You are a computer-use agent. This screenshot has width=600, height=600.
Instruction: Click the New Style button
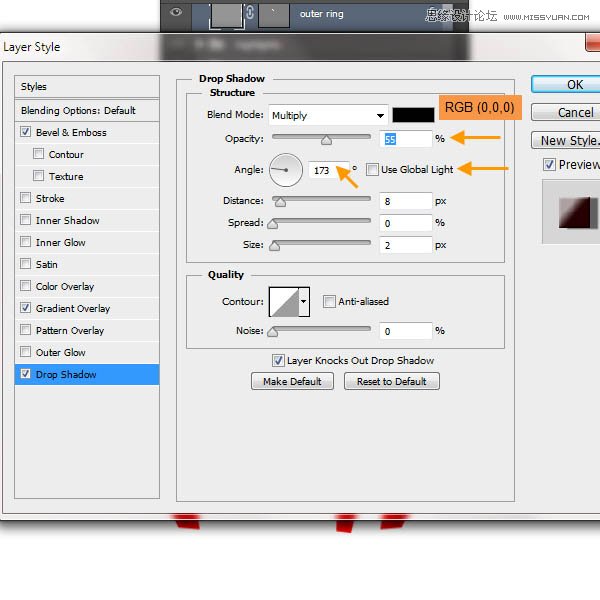(x=566, y=140)
